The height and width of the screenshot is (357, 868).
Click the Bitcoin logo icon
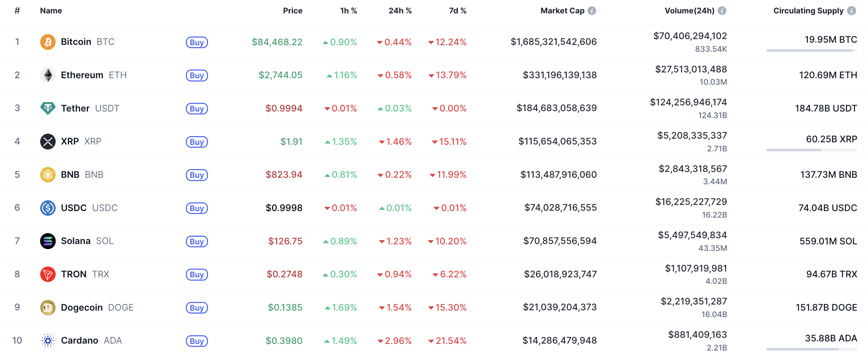(x=48, y=42)
